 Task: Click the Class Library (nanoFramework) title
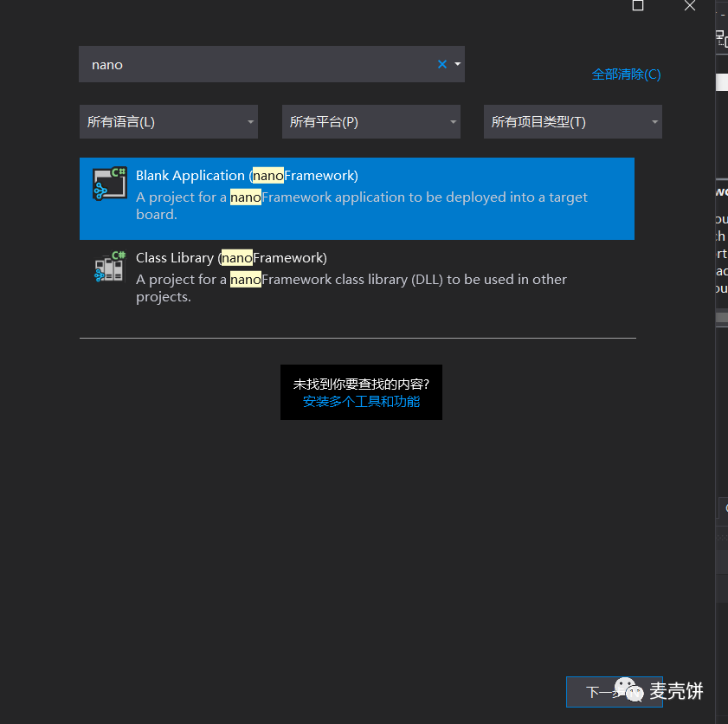pyautogui.click(x=231, y=258)
